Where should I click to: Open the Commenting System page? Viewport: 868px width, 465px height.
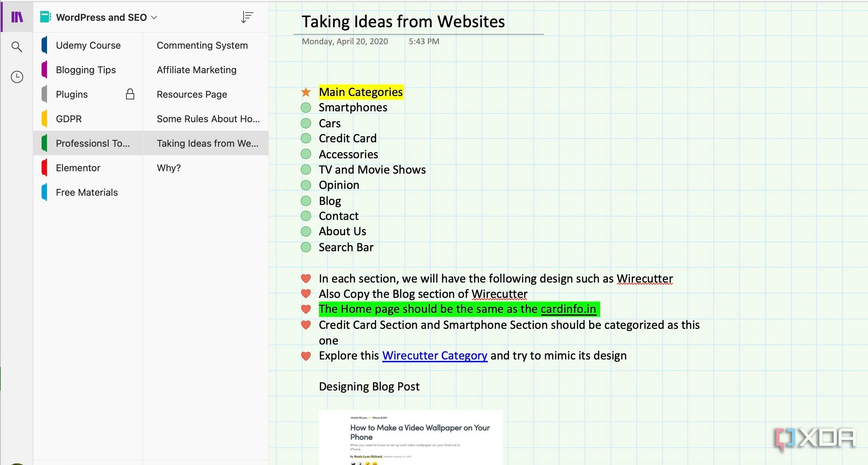206,45
